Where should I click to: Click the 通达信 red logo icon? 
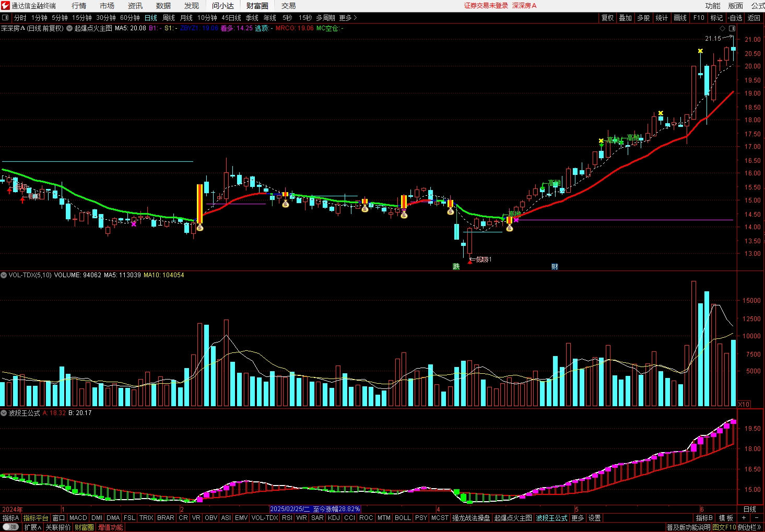point(5,6)
